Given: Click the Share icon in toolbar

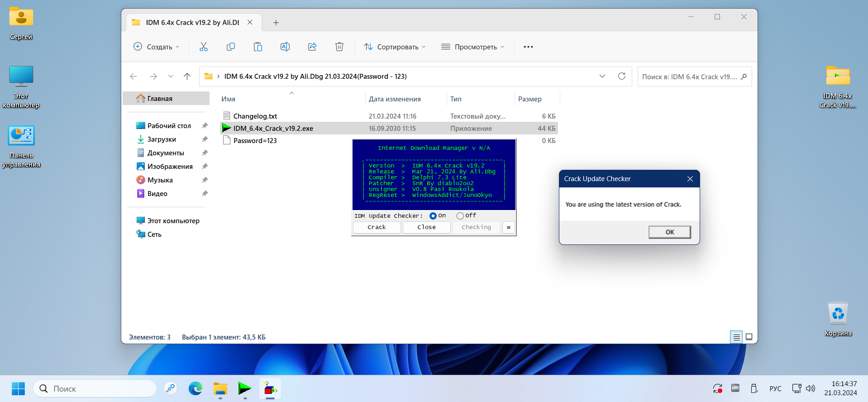Looking at the screenshot, I should point(312,47).
